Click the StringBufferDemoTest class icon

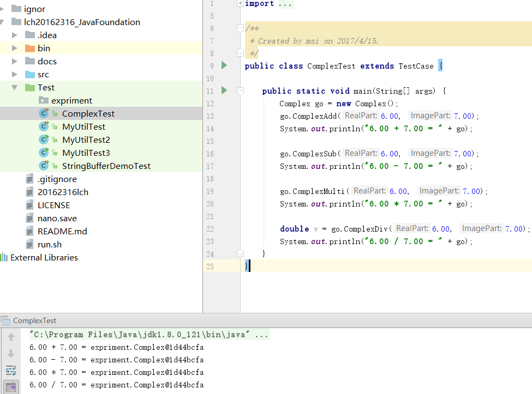[x=44, y=166]
